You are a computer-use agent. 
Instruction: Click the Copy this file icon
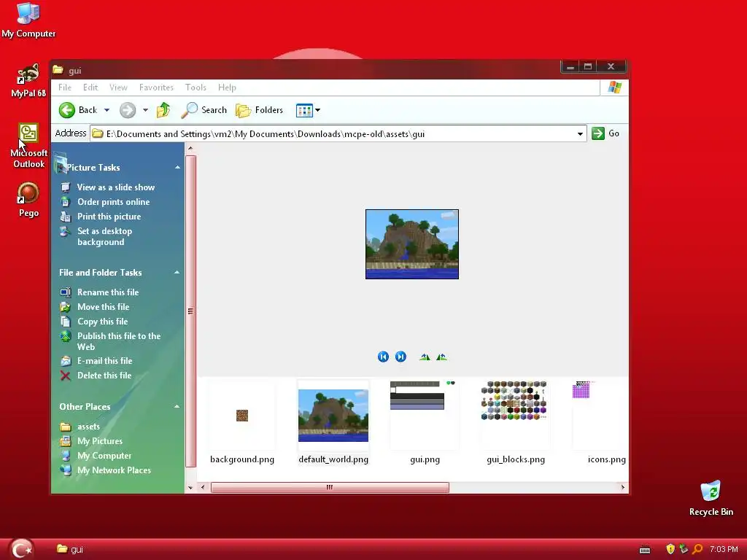tap(65, 322)
